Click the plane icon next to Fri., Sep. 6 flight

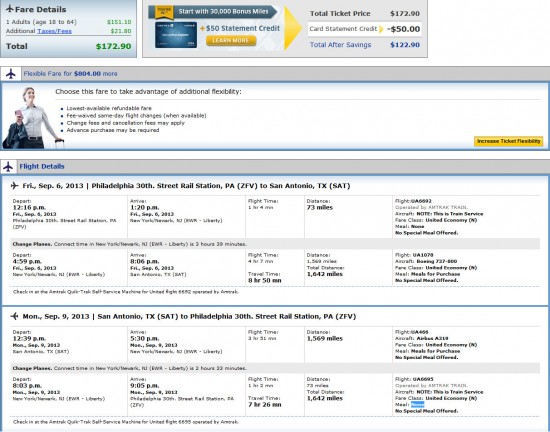pos(15,185)
